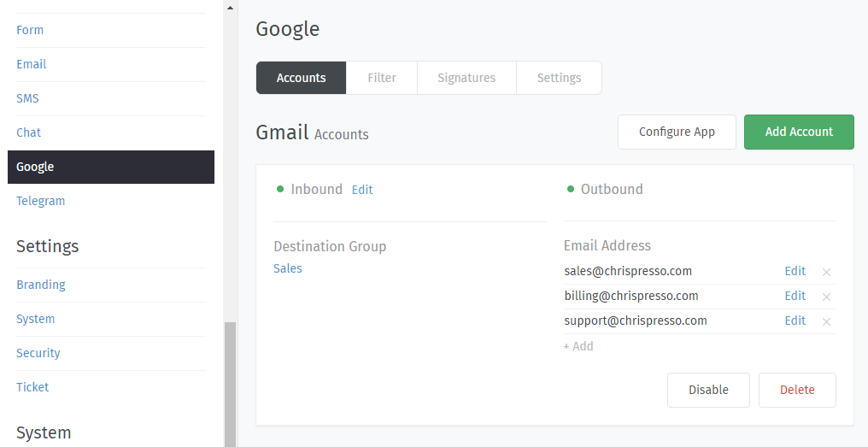Viewport: 868px width, 447px height.
Task: Open the SMS channel in sidebar
Action: (27, 98)
